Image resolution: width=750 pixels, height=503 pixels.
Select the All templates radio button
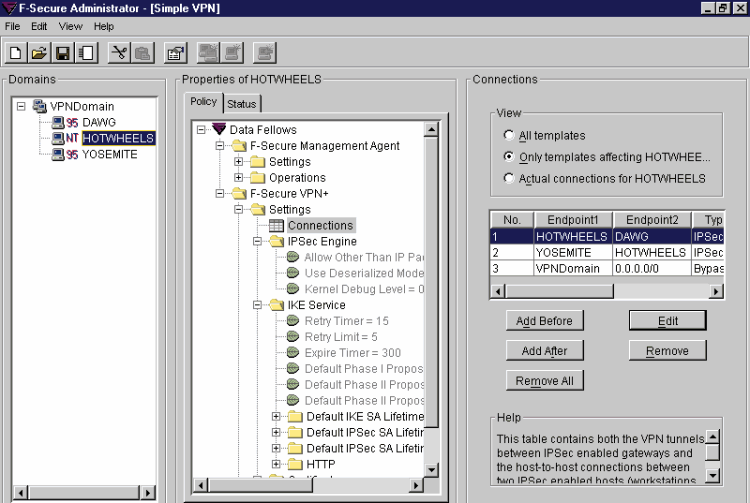click(509, 135)
